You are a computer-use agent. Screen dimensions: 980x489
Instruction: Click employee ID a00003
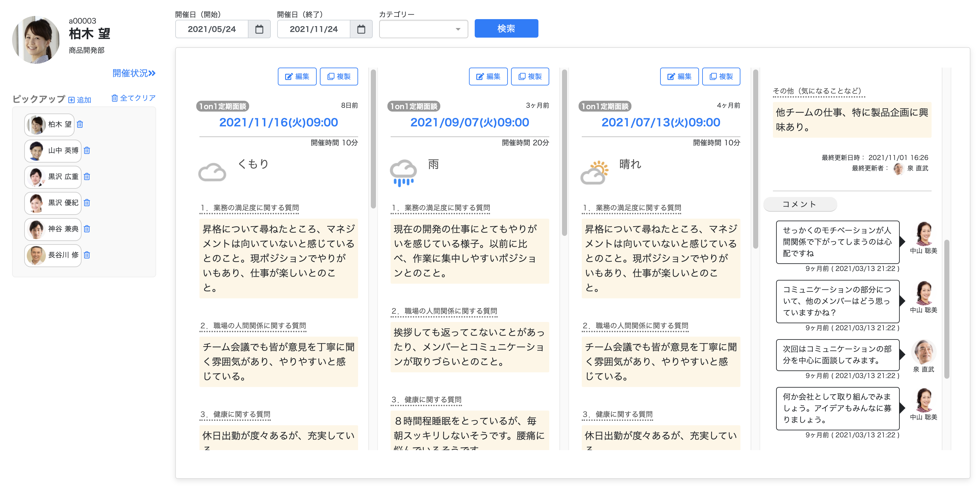point(83,21)
